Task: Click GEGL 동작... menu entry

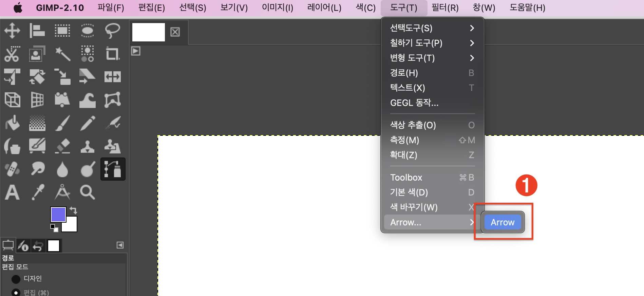Action: [x=432, y=103]
